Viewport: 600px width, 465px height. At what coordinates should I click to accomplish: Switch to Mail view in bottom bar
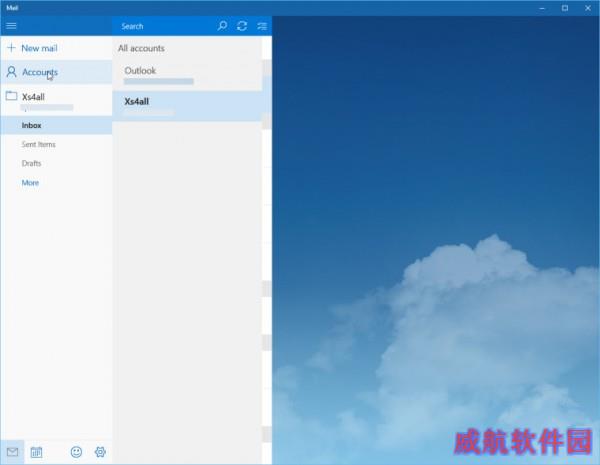pyautogui.click(x=12, y=452)
